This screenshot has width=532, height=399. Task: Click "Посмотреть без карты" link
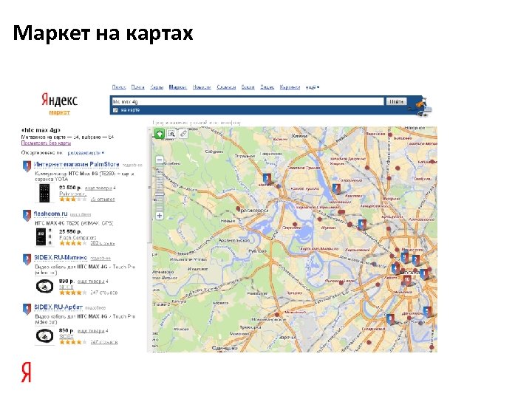click(x=46, y=143)
